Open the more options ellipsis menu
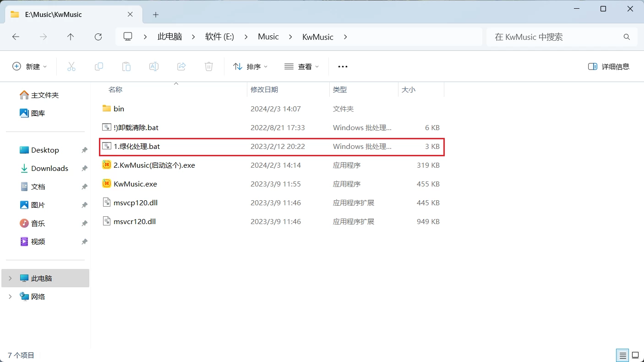644x362 pixels. point(343,66)
